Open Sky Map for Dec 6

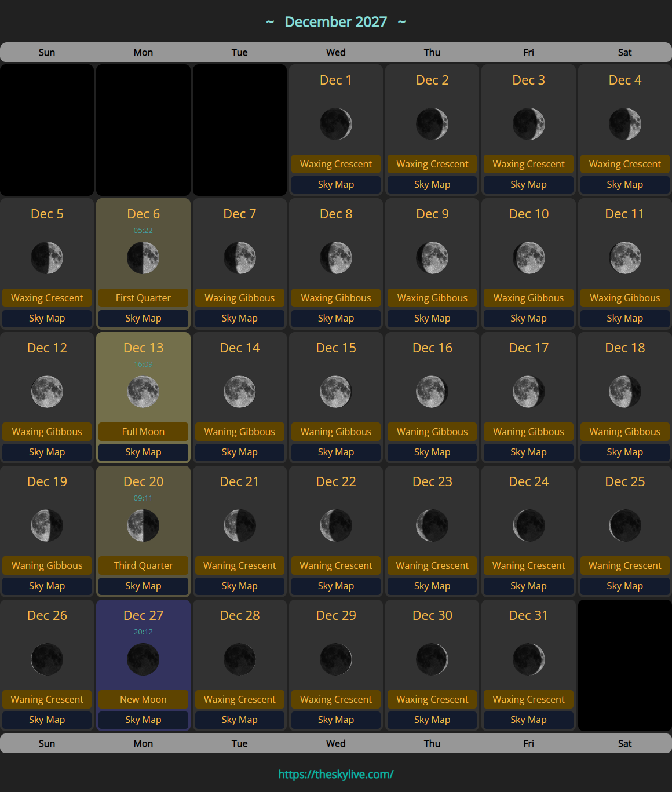point(143,318)
